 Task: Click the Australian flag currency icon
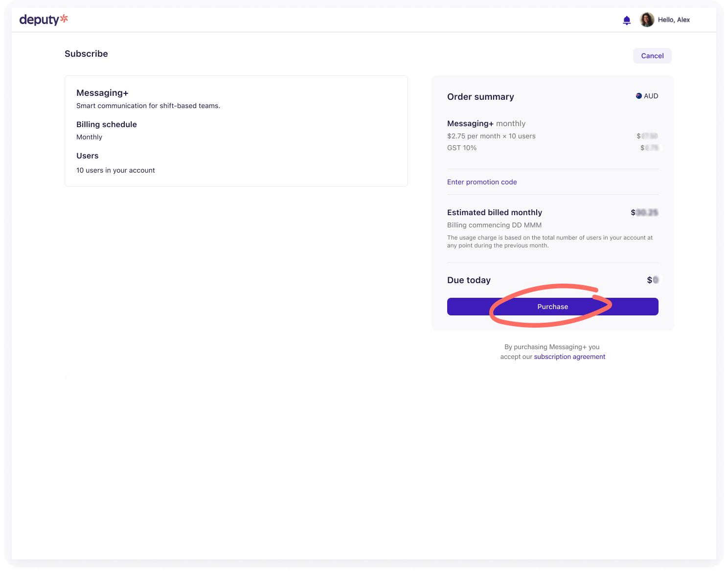click(x=638, y=96)
